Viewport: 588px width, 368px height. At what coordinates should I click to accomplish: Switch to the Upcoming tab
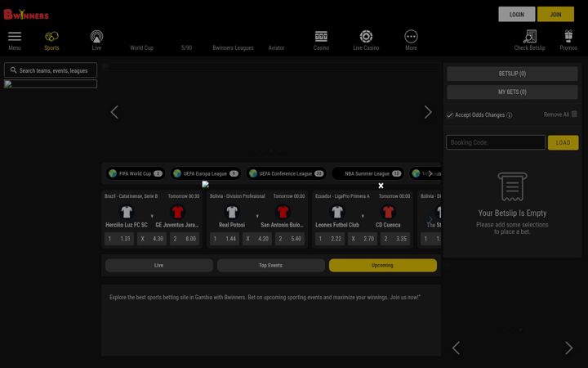(383, 265)
